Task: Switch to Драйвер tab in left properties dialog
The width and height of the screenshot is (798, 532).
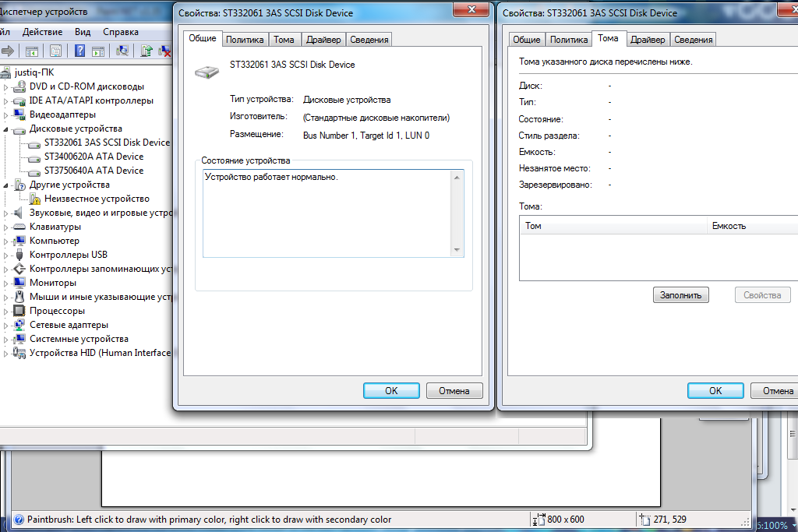Action: pos(323,40)
